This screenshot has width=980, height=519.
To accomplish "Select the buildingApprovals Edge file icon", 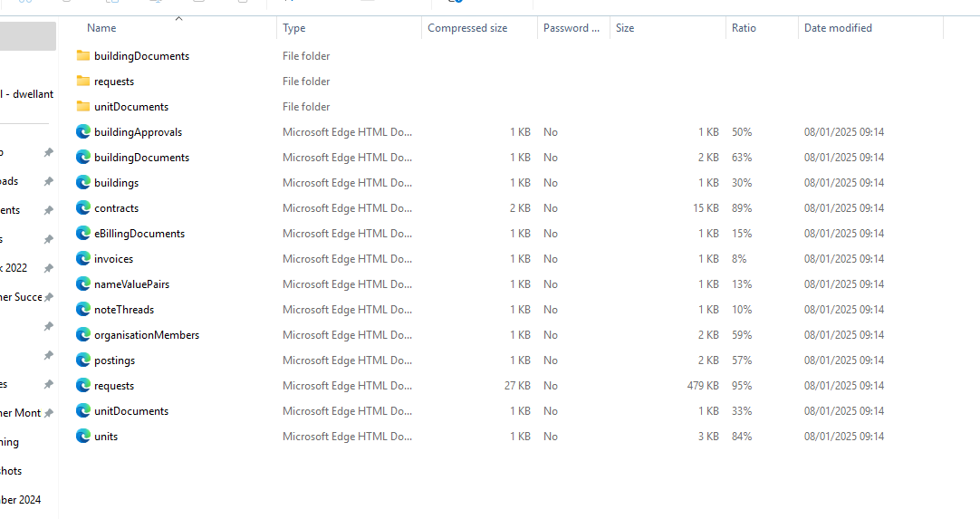I will tap(83, 132).
